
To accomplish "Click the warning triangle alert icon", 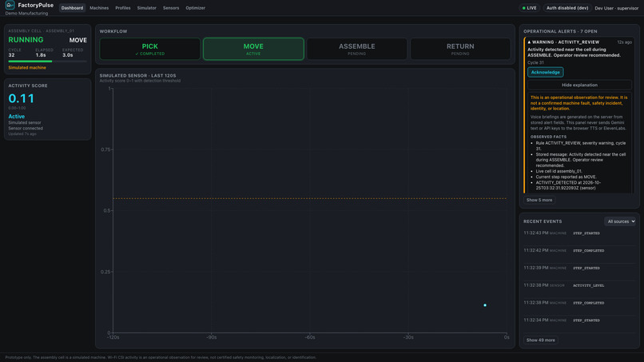I will (x=530, y=42).
